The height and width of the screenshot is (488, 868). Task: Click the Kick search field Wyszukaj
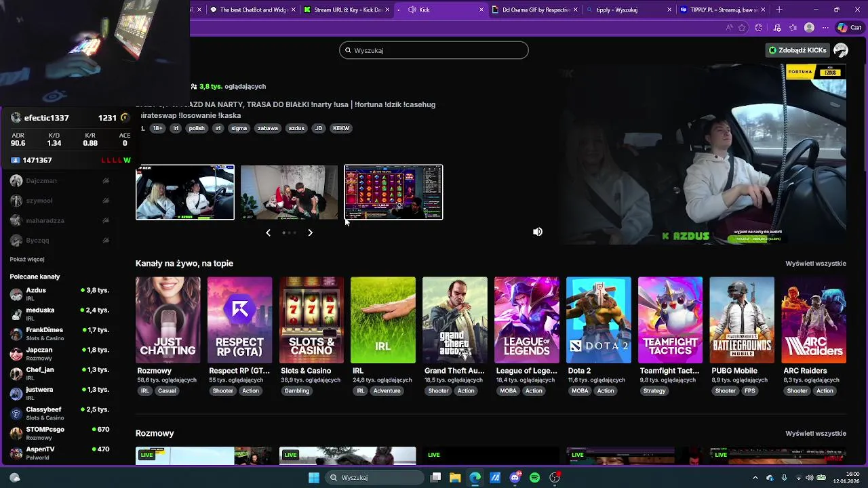[434, 50]
